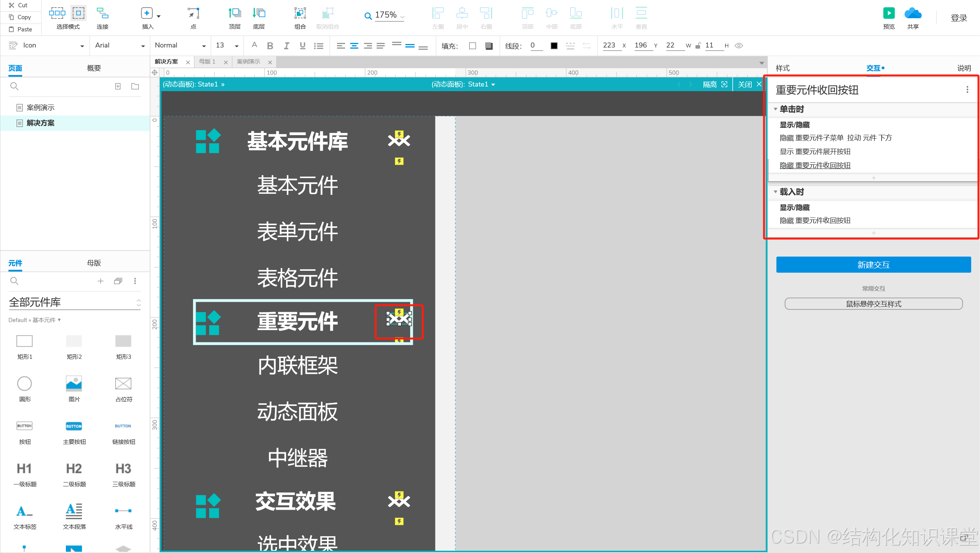Screen dimensions: 980x553
Task: Click the Cut command
Action: 18,5
